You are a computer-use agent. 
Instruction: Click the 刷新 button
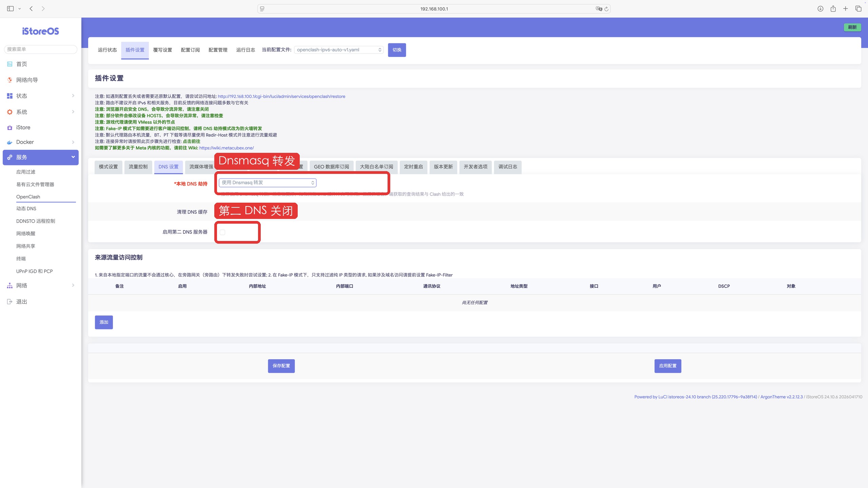point(852,27)
